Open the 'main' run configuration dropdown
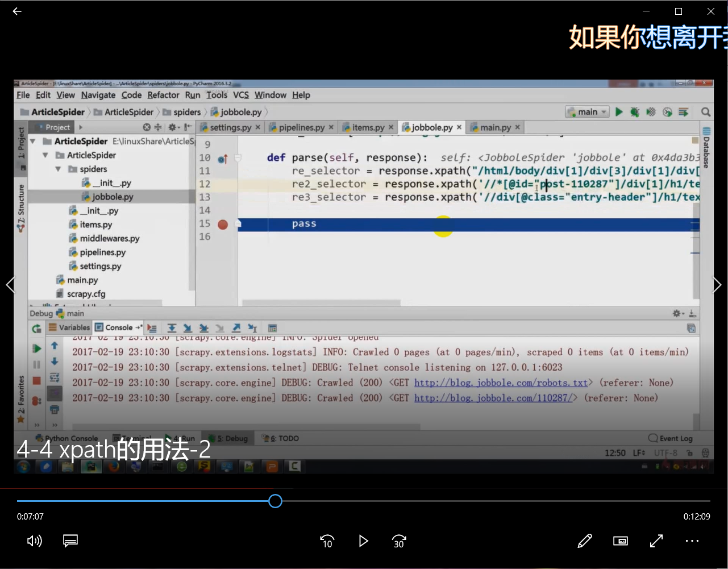 coord(588,112)
